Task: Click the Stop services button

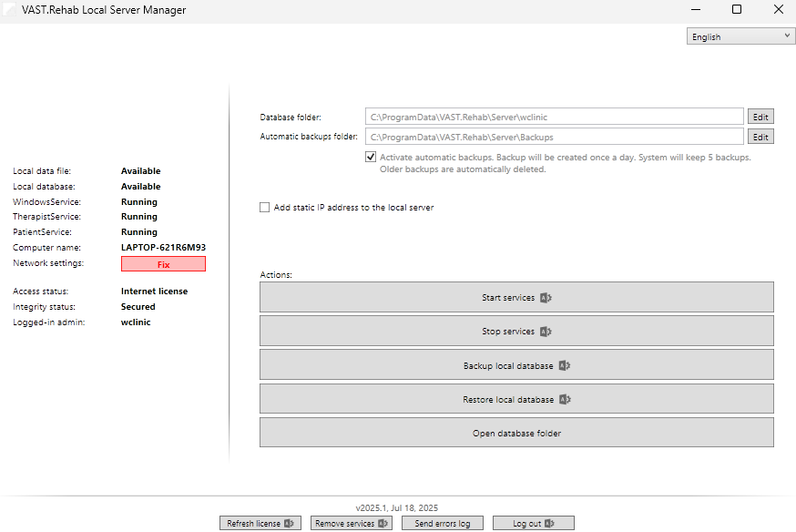Action: pyautogui.click(x=516, y=331)
